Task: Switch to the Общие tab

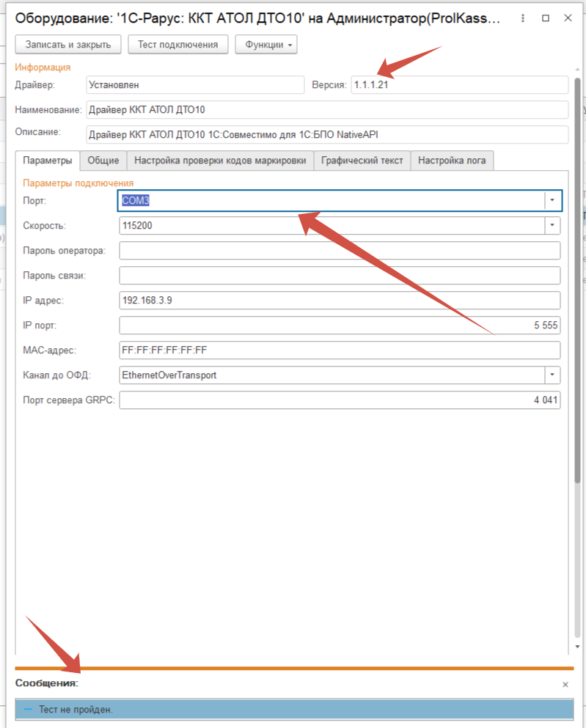Action: click(103, 161)
